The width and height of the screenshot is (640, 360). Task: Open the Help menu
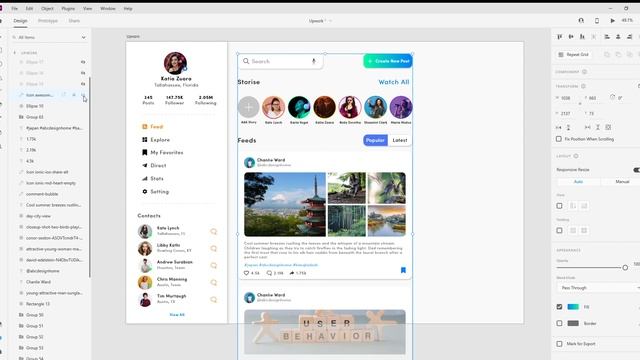tap(128, 8)
